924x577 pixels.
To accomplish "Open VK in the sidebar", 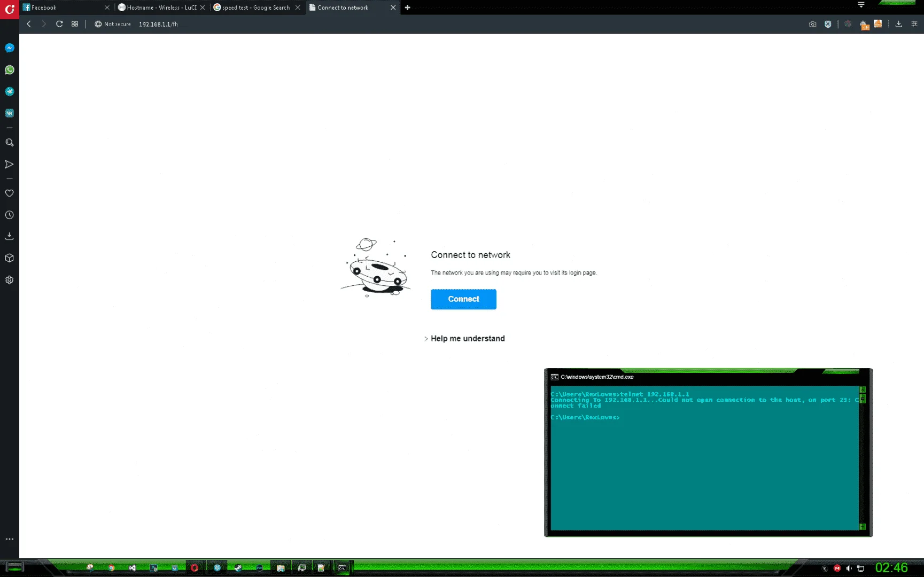I will [10, 113].
